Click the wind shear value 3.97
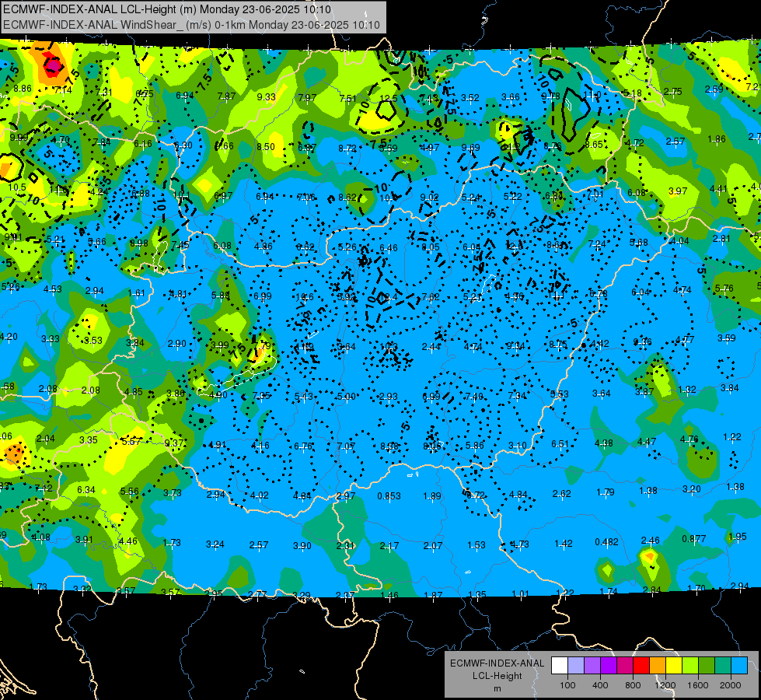The height and width of the screenshot is (700, 761). tap(678, 191)
